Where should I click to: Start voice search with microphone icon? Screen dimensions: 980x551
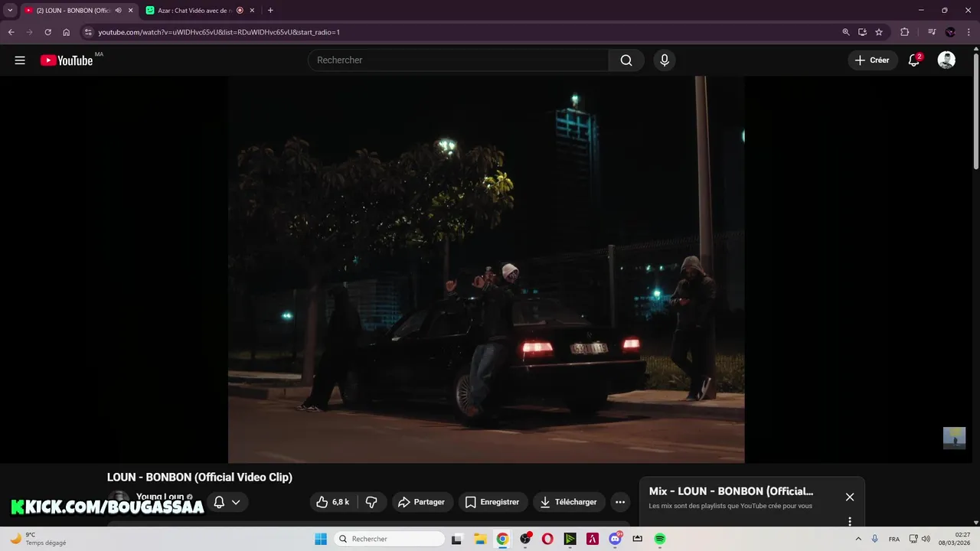664,60
